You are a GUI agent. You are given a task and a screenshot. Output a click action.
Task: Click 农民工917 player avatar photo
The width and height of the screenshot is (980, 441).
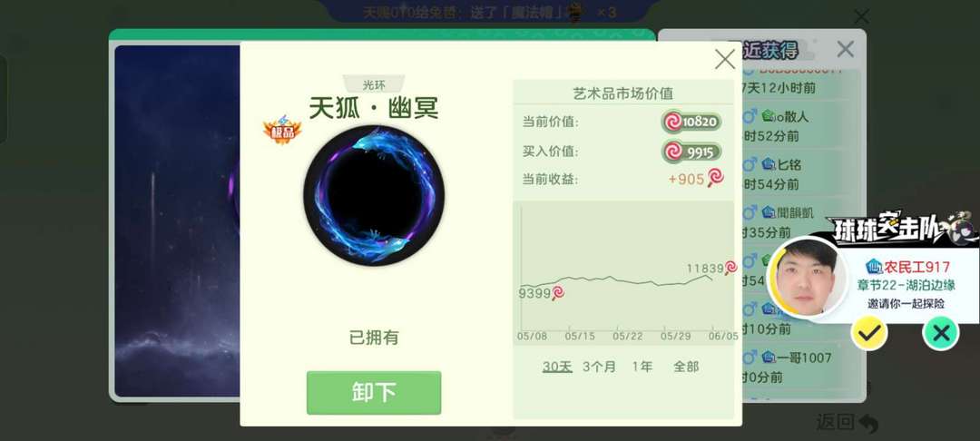[x=807, y=277]
